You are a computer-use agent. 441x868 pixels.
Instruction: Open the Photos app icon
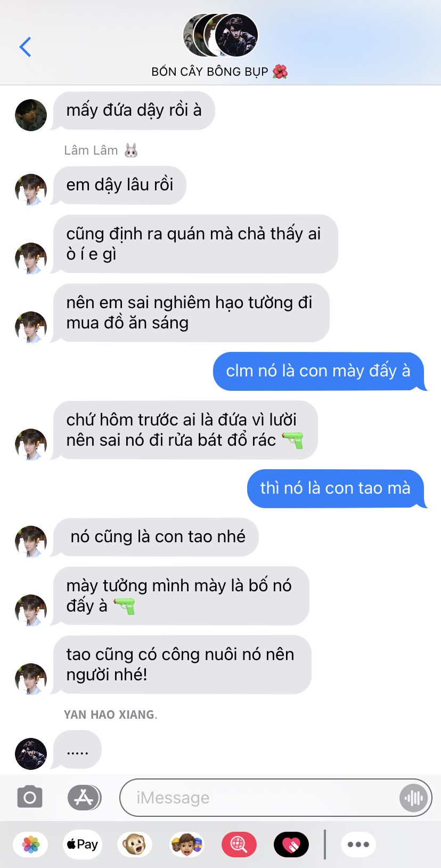31,844
